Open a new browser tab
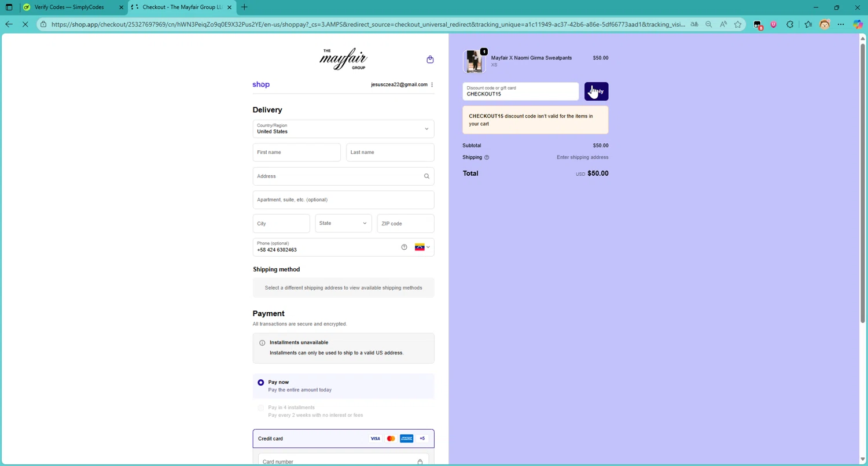 [x=244, y=8]
